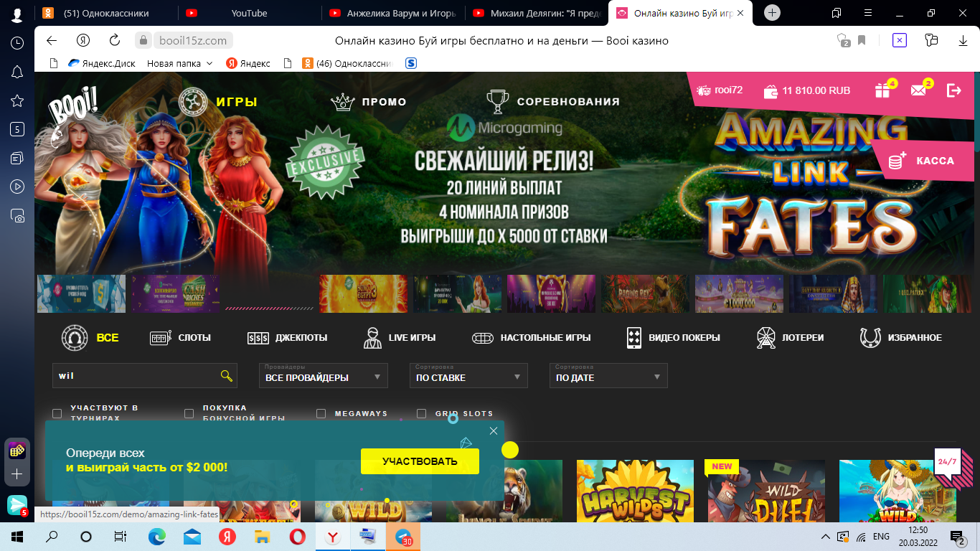Click the browser back arrow
This screenshot has width=980, height=551.
pyautogui.click(x=52, y=41)
